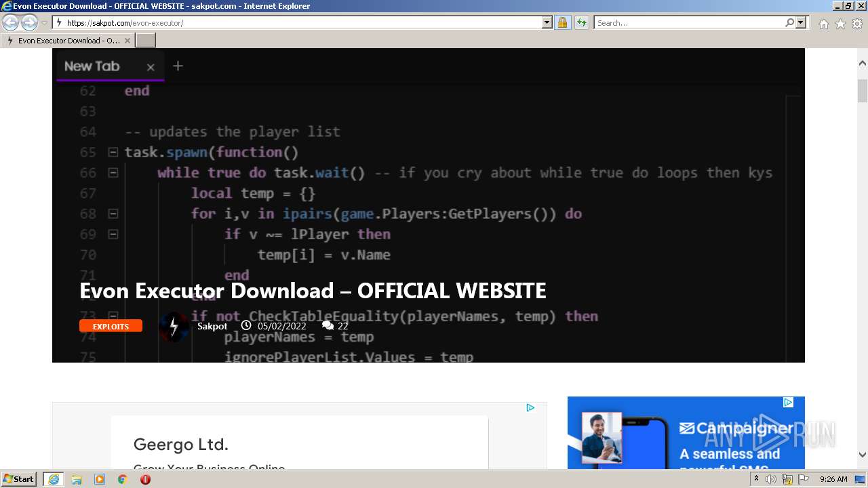Click the Search box field
This screenshot has width=868, height=488.
click(689, 23)
